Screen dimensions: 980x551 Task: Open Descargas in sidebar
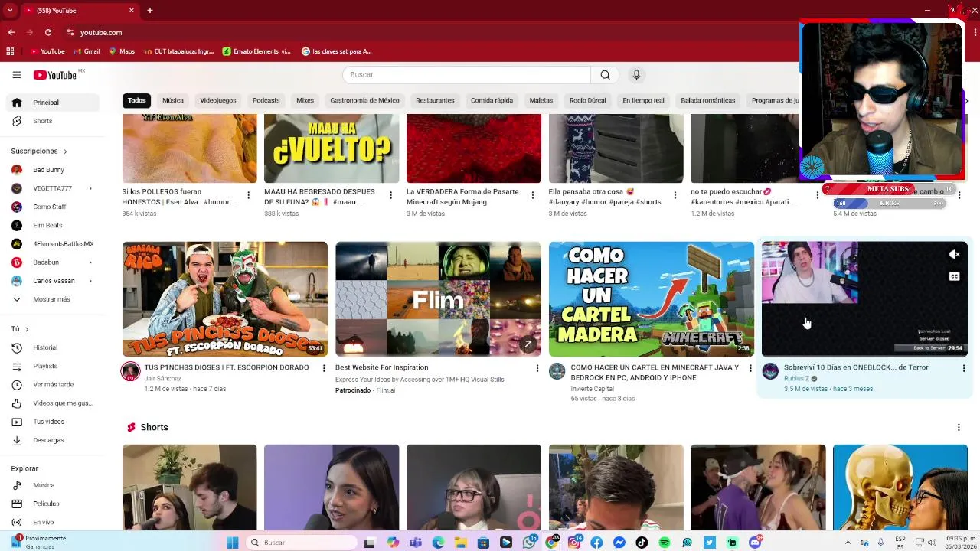coord(52,440)
